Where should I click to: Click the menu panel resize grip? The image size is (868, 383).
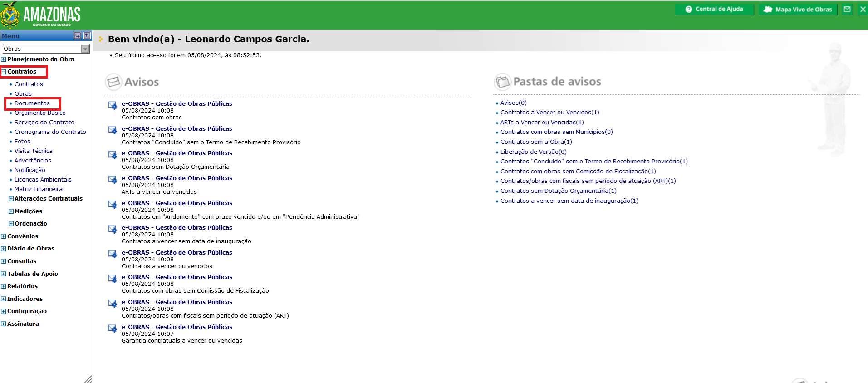[x=88, y=379]
